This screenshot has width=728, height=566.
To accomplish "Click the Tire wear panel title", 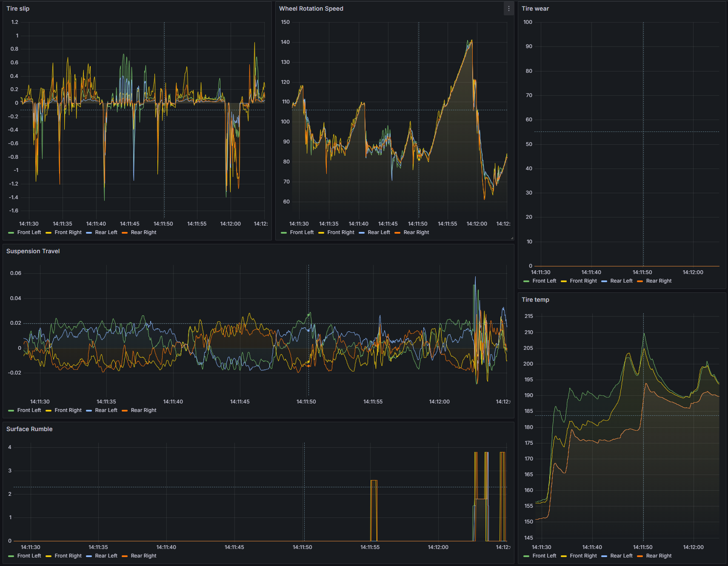I will click(x=535, y=9).
